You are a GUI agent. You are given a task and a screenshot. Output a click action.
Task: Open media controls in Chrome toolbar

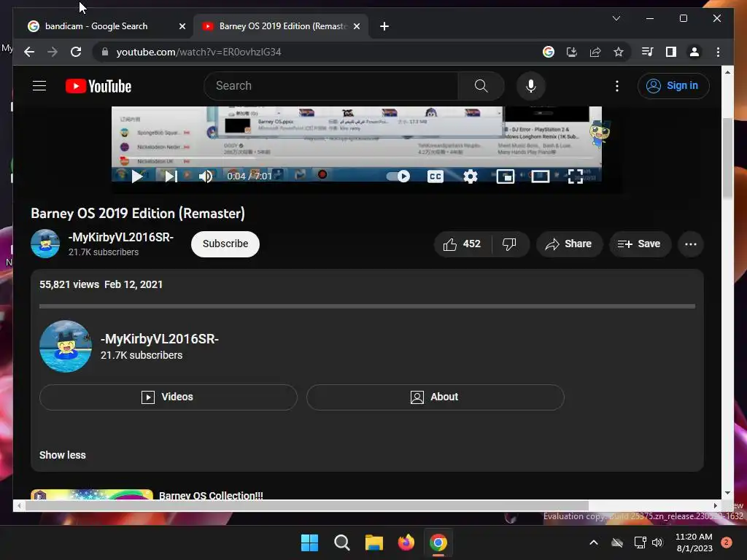pyautogui.click(x=648, y=52)
